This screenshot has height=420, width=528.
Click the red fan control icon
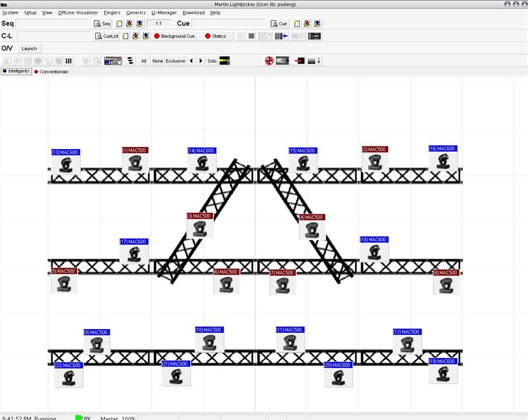point(269,61)
